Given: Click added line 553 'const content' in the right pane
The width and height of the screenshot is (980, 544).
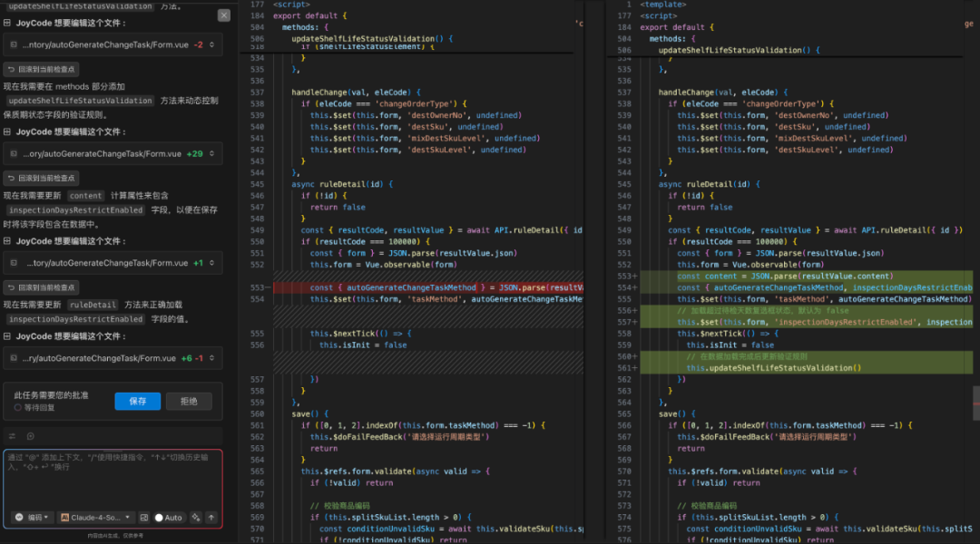Looking at the screenshot, I should (x=807, y=276).
